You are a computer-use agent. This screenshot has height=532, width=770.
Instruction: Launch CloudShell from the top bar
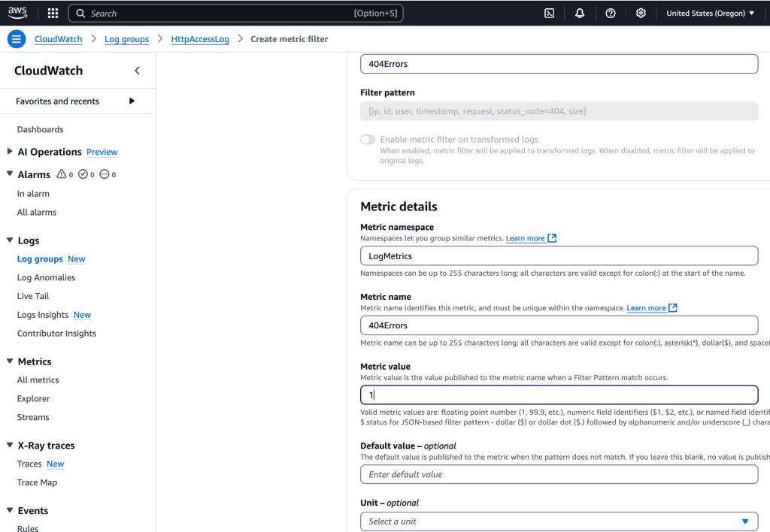pyautogui.click(x=550, y=13)
